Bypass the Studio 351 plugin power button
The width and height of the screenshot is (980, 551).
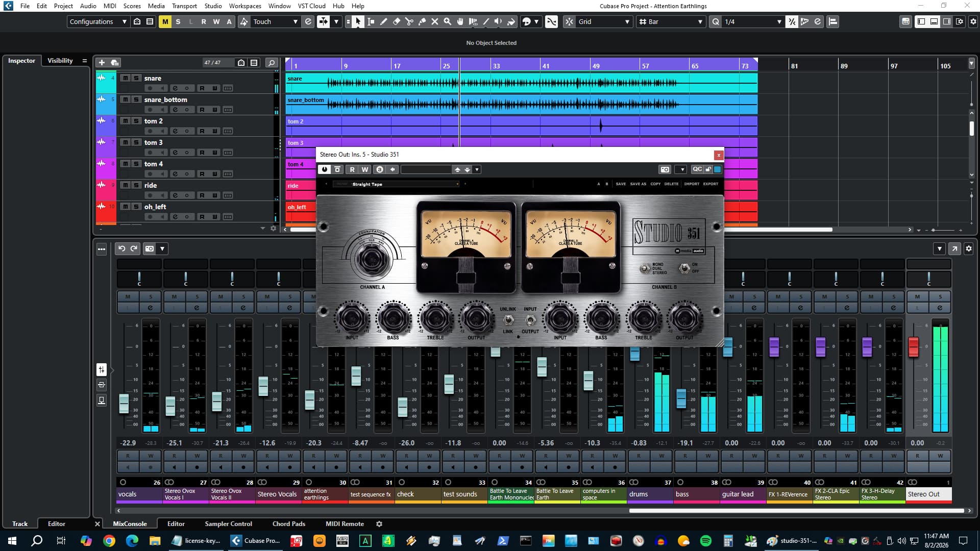click(x=324, y=169)
